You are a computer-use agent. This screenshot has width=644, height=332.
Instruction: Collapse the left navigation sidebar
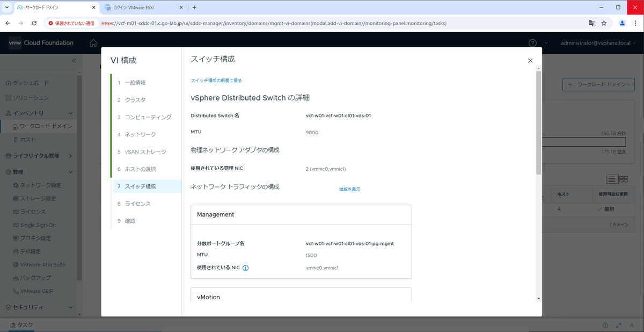(74, 61)
